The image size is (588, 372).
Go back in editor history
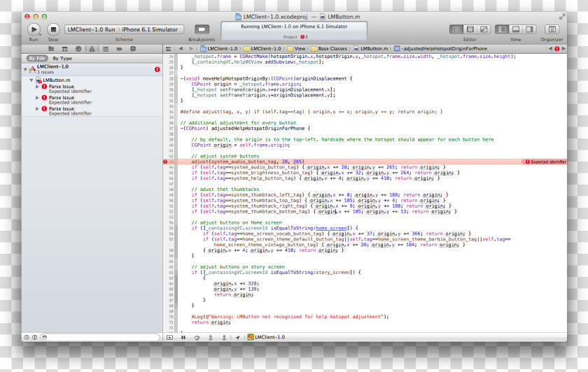[181, 49]
